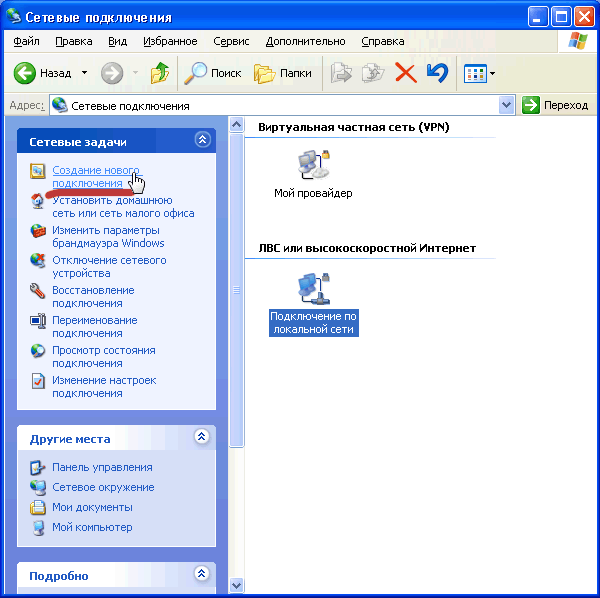Click the new connection wizard icon
The image size is (600, 598).
pyautogui.click(x=38, y=171)
